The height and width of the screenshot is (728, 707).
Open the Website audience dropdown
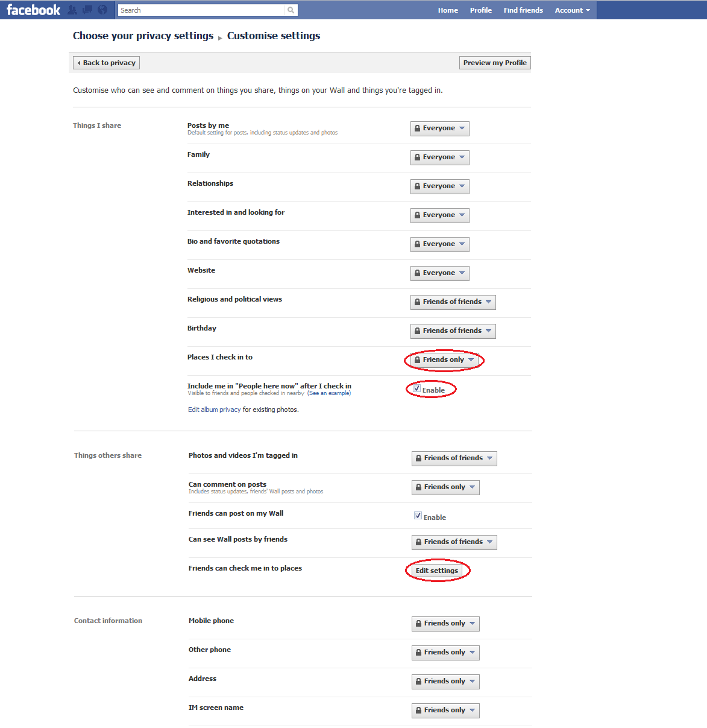click(440, 273)
